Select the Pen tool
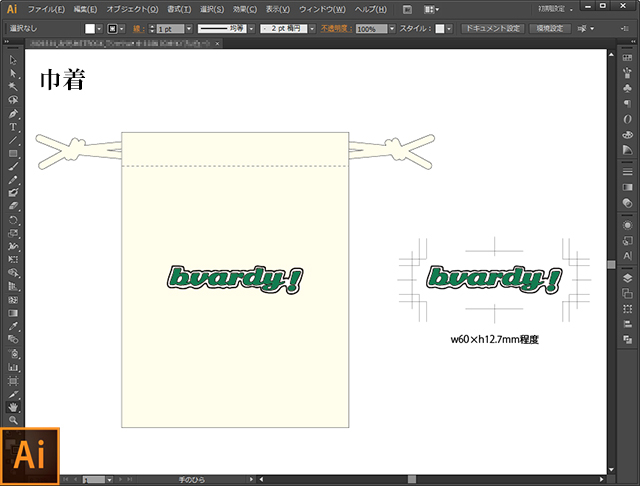The height and width of the screenshot is (486, 640). pyautogui.click(x=13, y=113)
